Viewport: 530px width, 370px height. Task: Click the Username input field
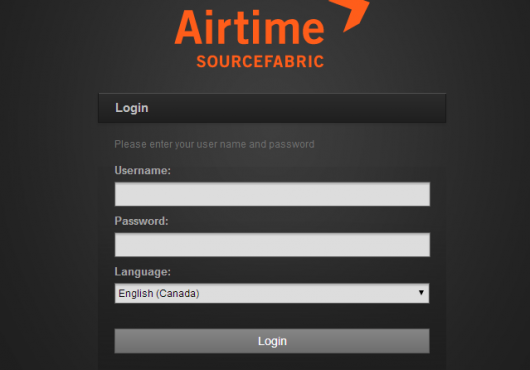tap(272, 194)
